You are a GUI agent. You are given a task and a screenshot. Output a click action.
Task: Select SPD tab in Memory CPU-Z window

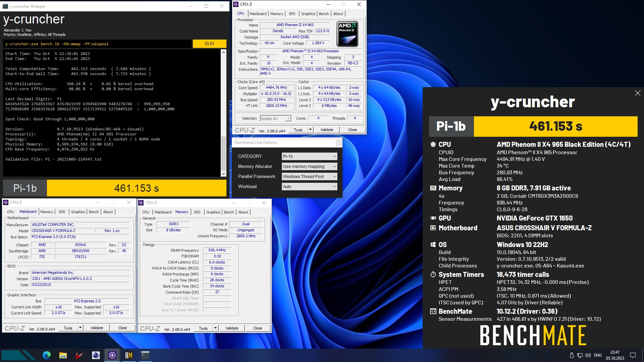197,212
